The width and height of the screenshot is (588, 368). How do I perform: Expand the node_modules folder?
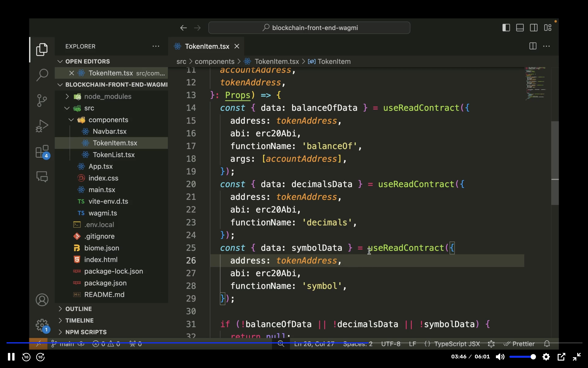click(111, 96)
